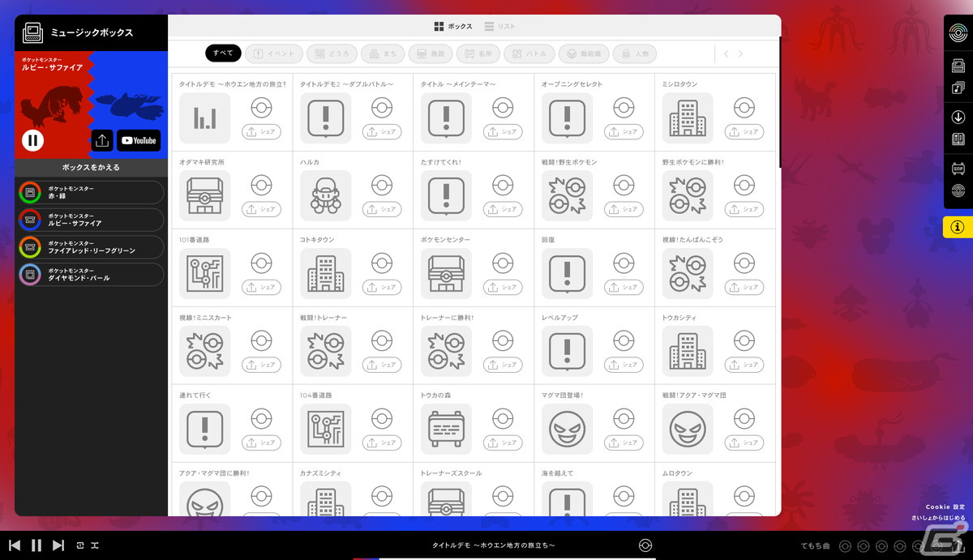Viewport: 973px width, 560px height.
Task: Open the download arrow icon in right sidebar
Action: pos(958,118)
